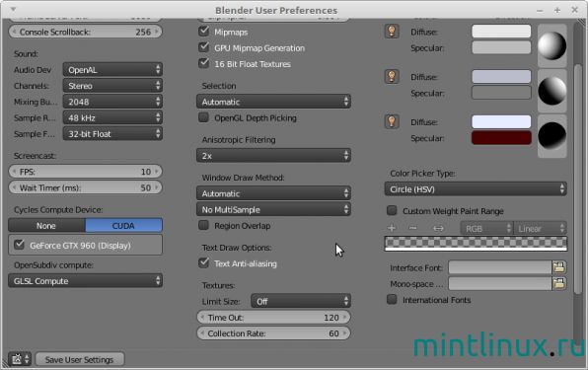
Task: Add a color stop with plus icon
Action: [392, 228]
